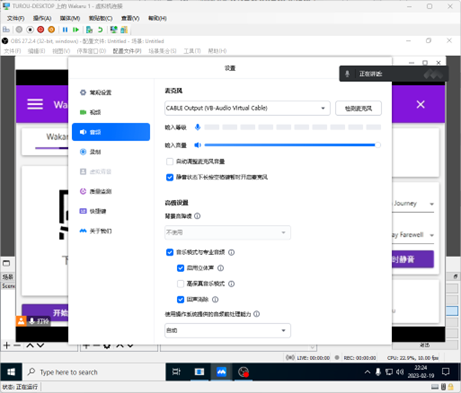Open Hyper-V 查看(V) menu
The width and height of the screenshot is (461, 393).
coord(130,18)
